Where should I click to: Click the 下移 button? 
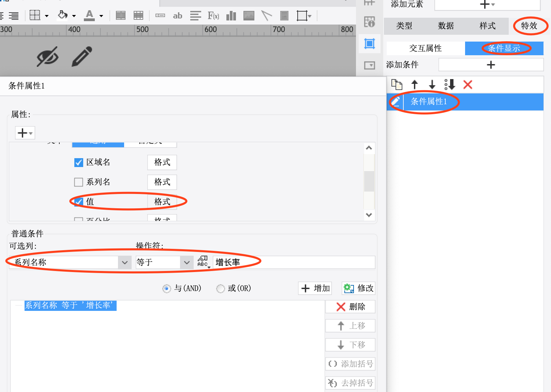click(x=350, y=345)
